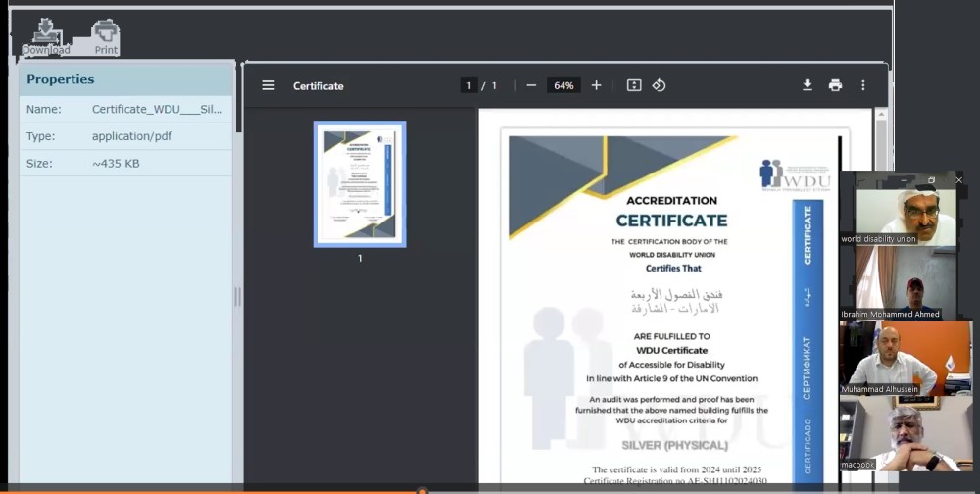This screenshot has height=494, width=980.
Task: Download the PDF from viewer toolbar
Action: pyautogui.click(x=807, y=85)
